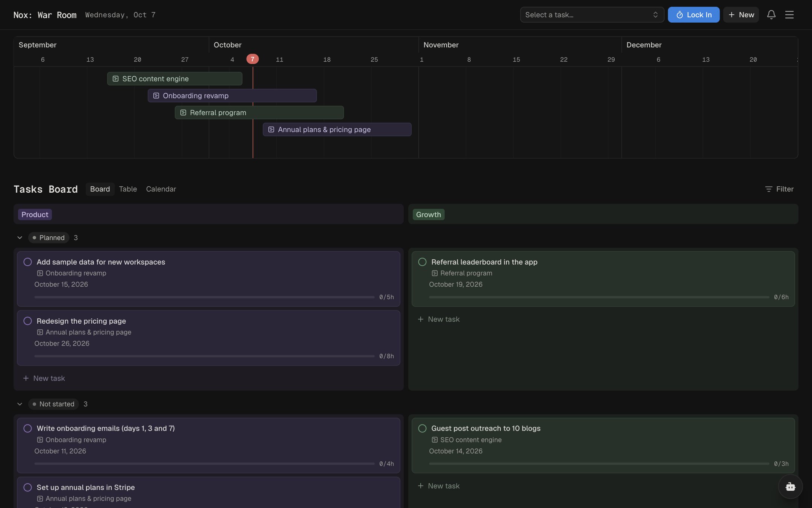This screenshot has height=508, width=812.
Task: Click progress bar of Referral leaderboard task
Action: pos(599,297)
